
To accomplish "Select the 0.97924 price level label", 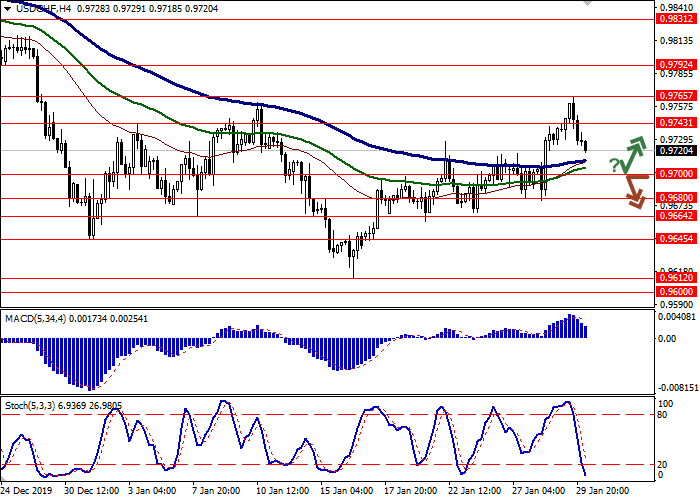I will [x=673, y=65].
